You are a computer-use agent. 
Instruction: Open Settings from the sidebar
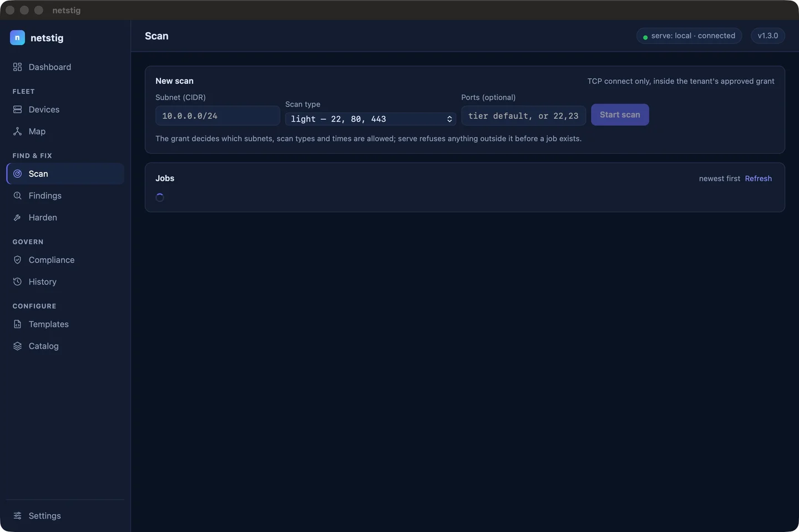pos(65,516)
